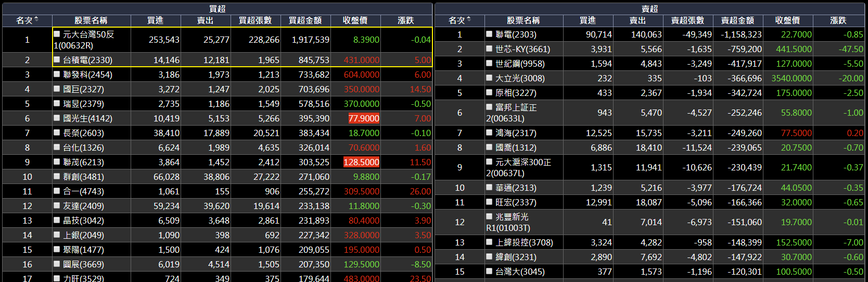Select the 聚陽(1477) checkbox
The image size is (868, 282).
pos(57,250)
